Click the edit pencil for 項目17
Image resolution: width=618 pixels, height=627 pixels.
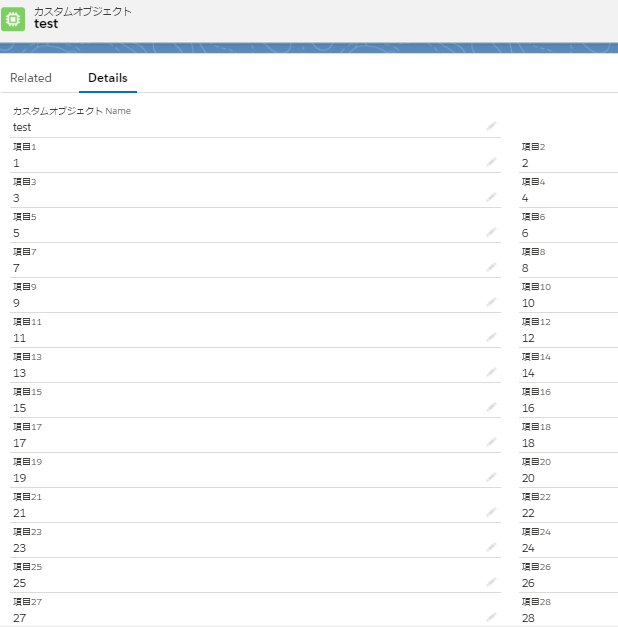coord(491,442)
